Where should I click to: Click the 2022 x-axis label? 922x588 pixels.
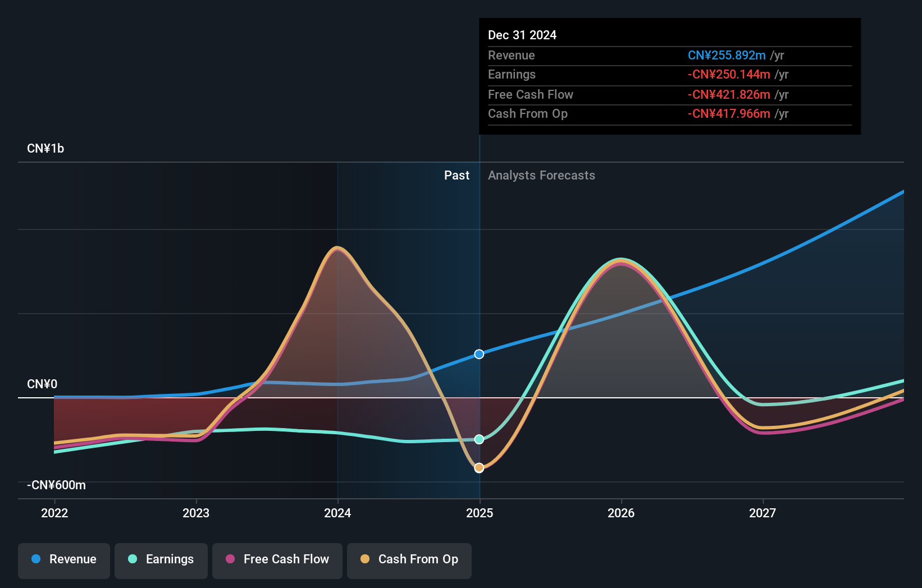(54, 513)
